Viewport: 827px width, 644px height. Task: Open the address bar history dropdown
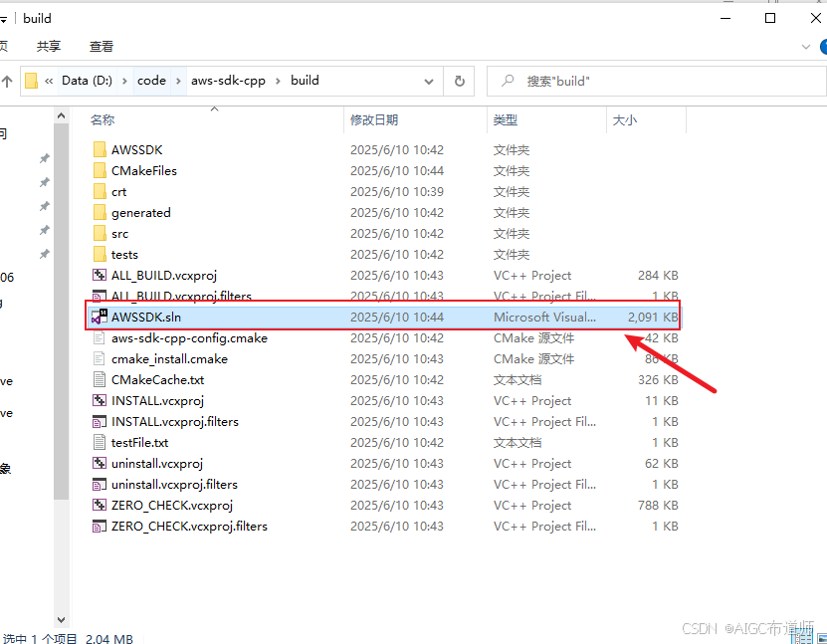tap(428, 81)
